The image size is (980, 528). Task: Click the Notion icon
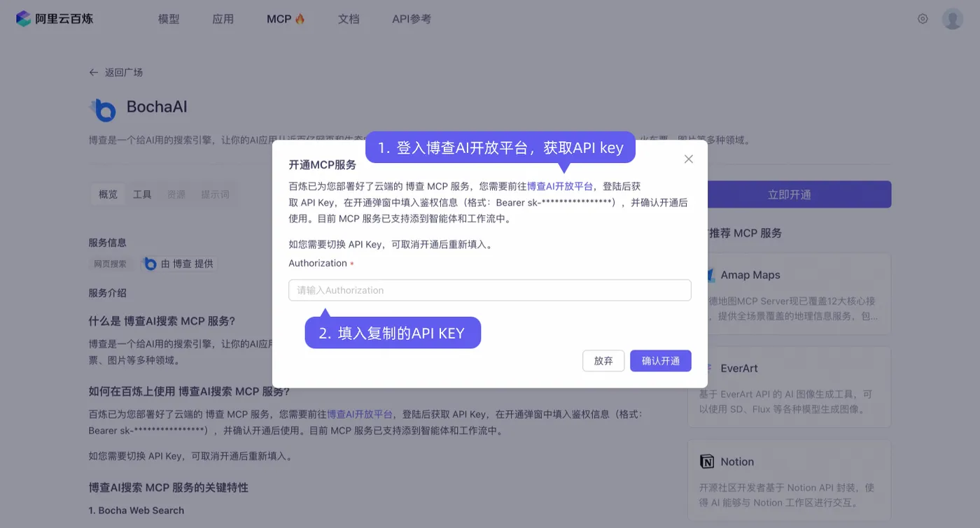(x=707, y=462)
